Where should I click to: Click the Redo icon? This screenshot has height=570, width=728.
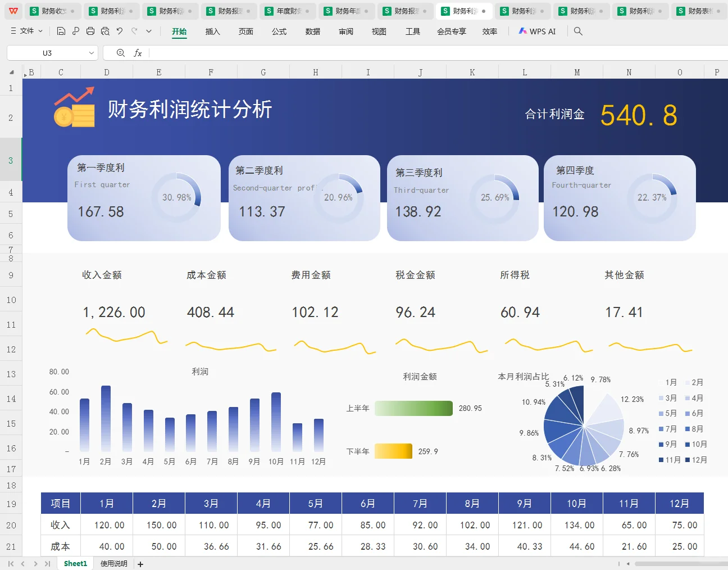tap(134, 31)
